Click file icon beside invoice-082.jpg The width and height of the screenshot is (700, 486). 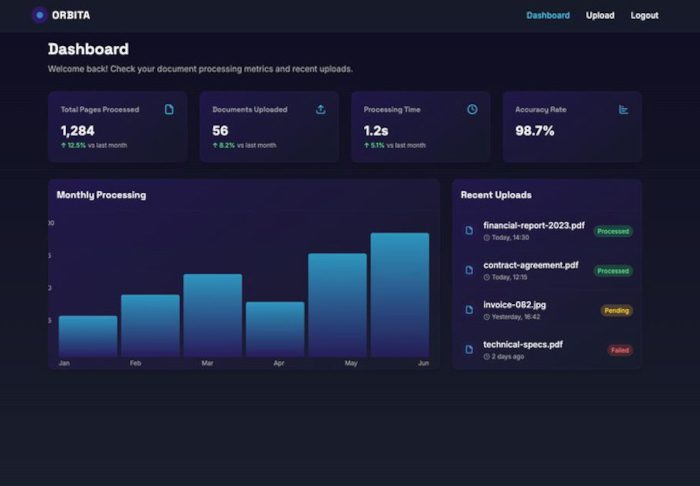[469, 310]
